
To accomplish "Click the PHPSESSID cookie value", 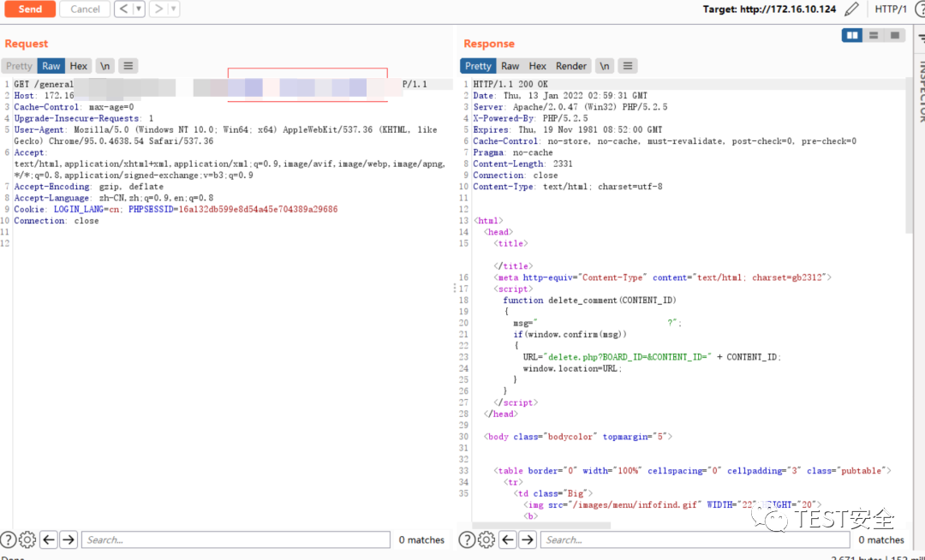I will tap(259, 209).
